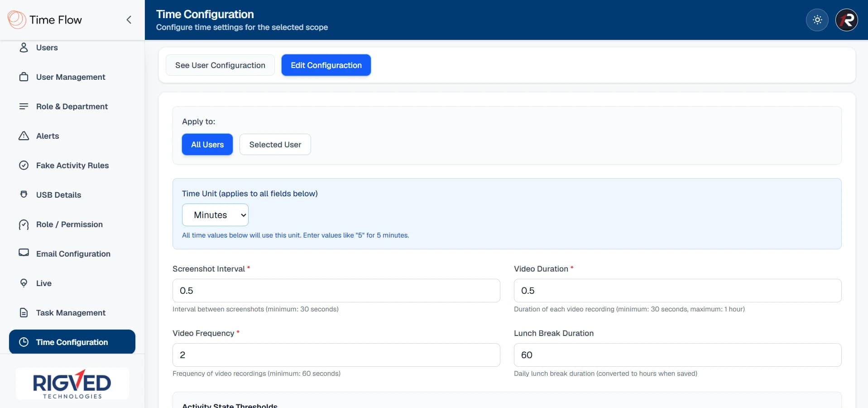Select Time Configuration in the sidebar
Screen dimensions: 868x408
pyautogui.click(x=72, y=342)
